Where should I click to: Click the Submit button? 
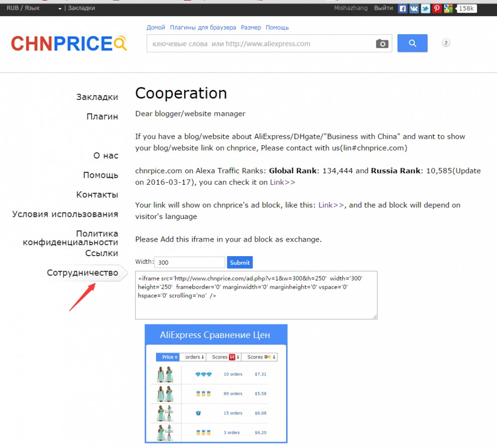tap(239, 262)
